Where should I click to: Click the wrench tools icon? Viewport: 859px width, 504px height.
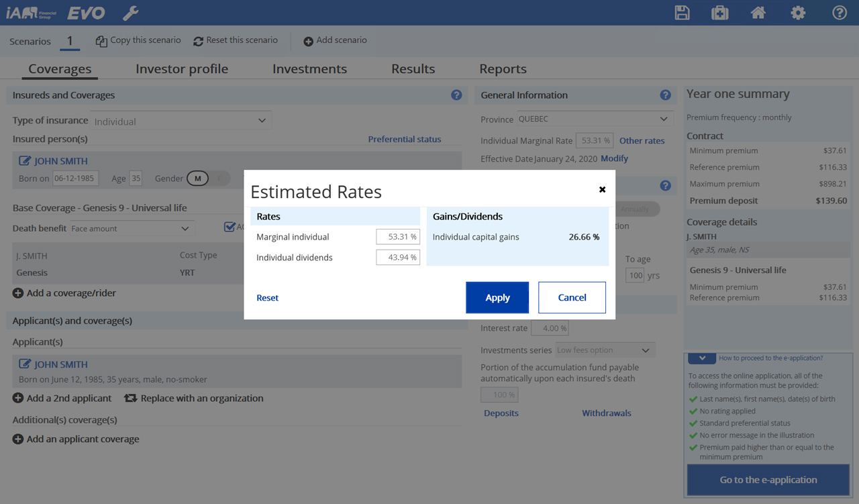tap(131, 13)
